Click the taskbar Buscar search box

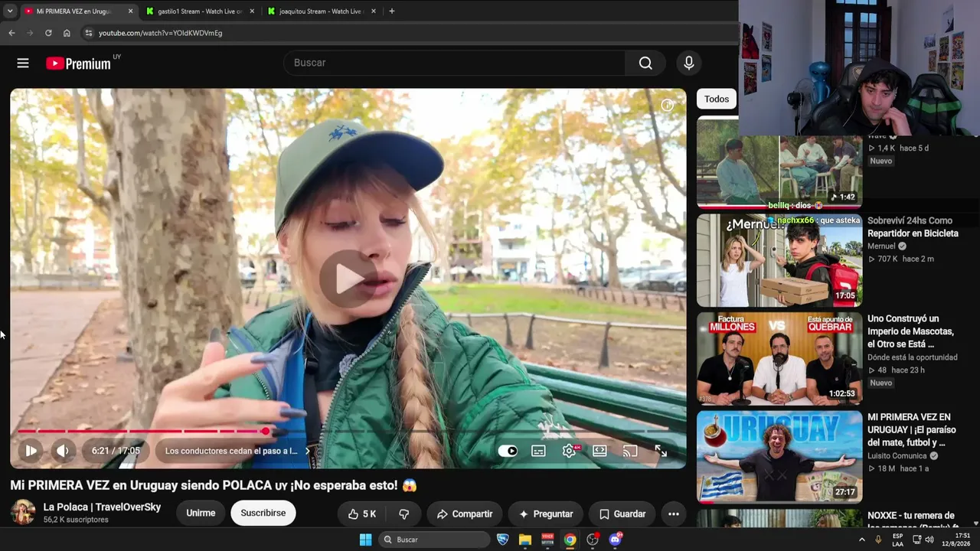(x=434, y=540)
